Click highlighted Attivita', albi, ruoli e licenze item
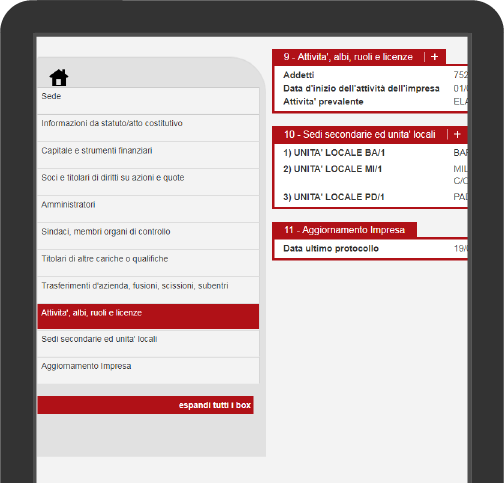Image resolution: width=504 pixels, height=483 pixels. pyautogui.click(x=148, y=316)
